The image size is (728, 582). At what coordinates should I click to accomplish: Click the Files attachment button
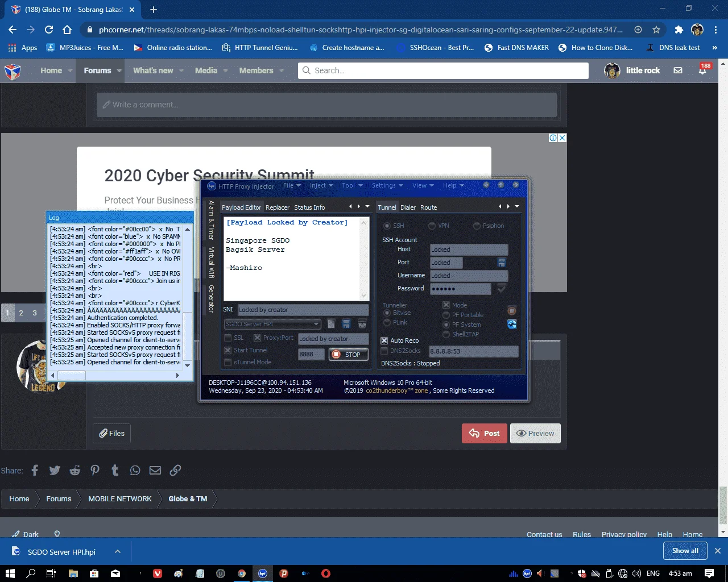point(112,433)
